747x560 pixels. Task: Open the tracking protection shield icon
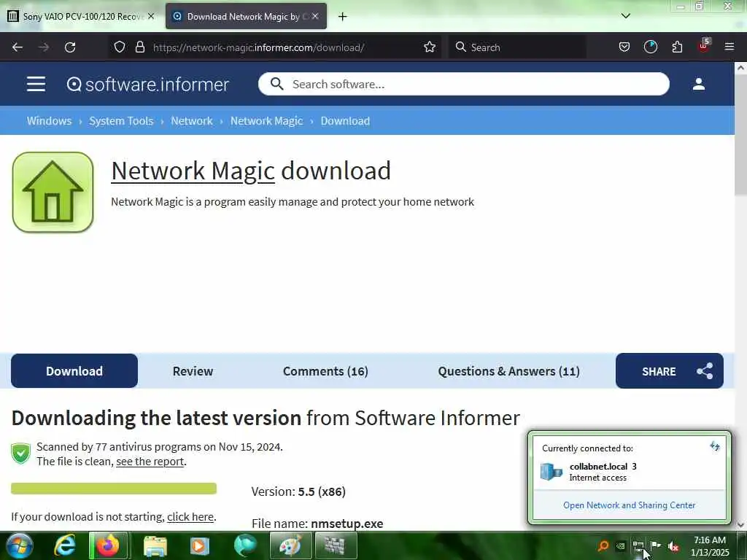tap(120, 47)
